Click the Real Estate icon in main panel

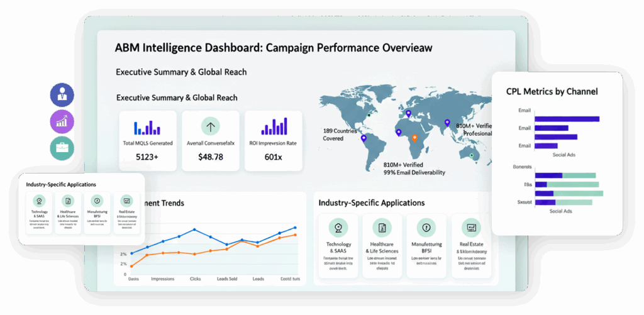(471, 228)
